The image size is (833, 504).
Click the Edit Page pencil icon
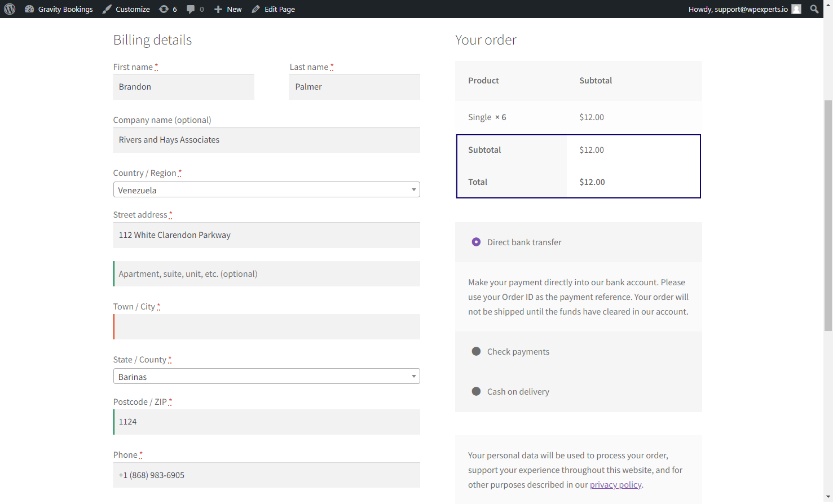pos(256,9)
